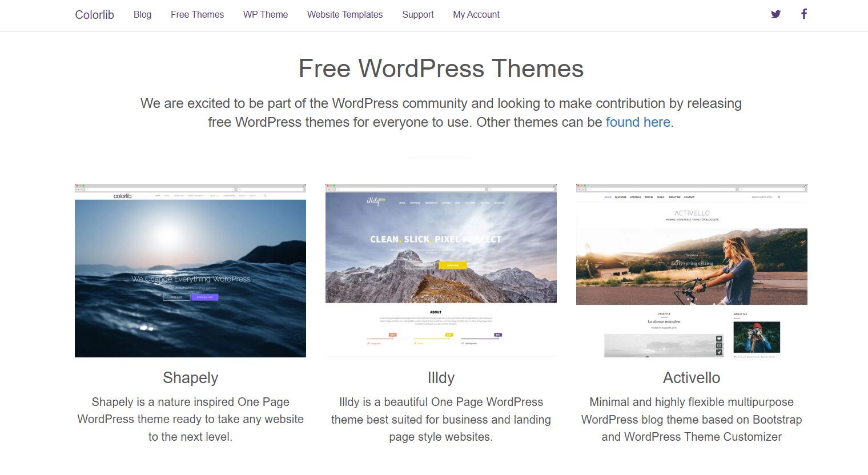Click the 'We are excited' intro paragraph
The image size is (868, 475).
click(x=441, y=112)
